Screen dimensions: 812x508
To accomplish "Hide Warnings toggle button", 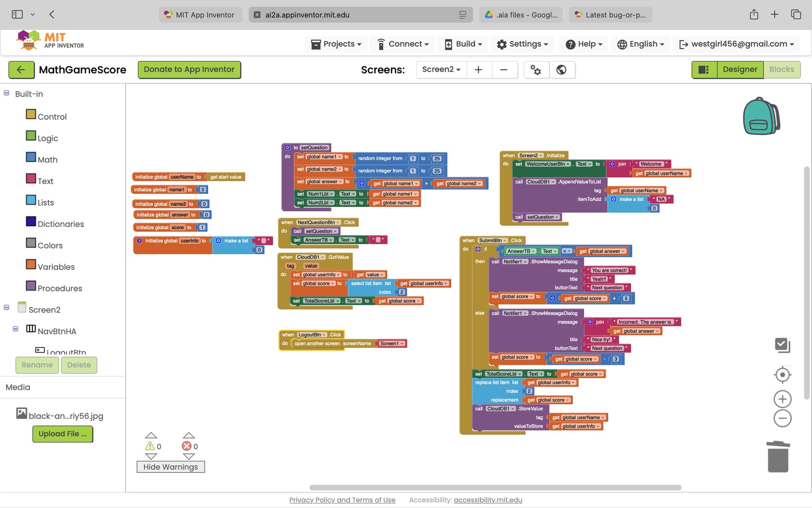I will coord(170,467).
